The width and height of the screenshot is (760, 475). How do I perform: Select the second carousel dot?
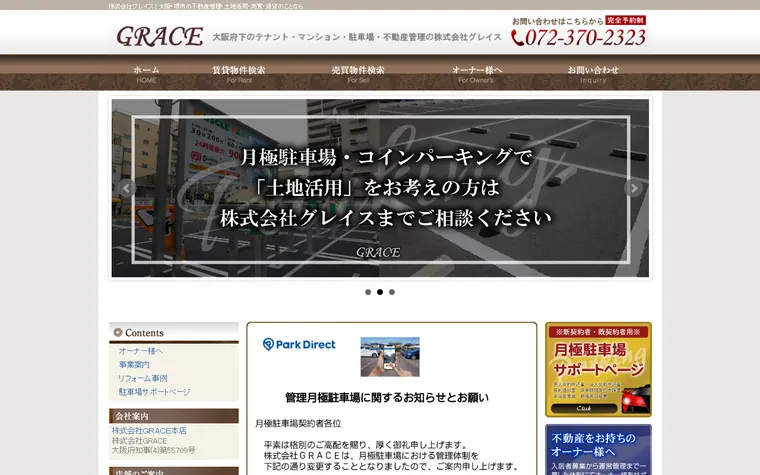380,292
